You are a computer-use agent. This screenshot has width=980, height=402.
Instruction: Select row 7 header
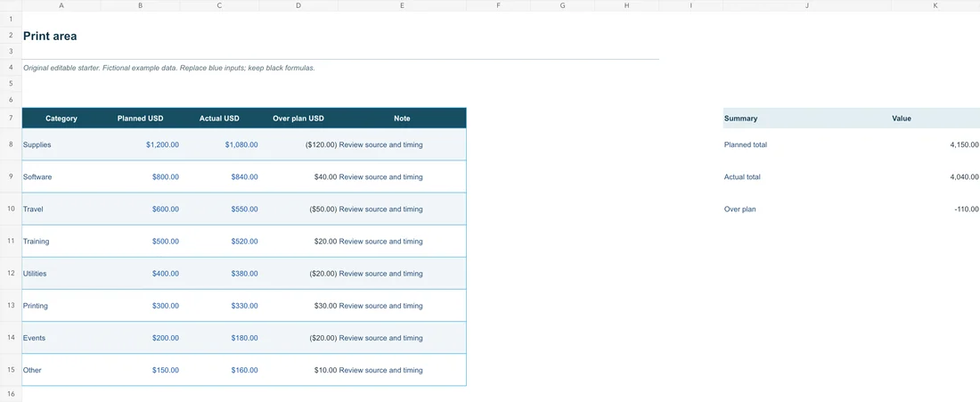[11, 119]
